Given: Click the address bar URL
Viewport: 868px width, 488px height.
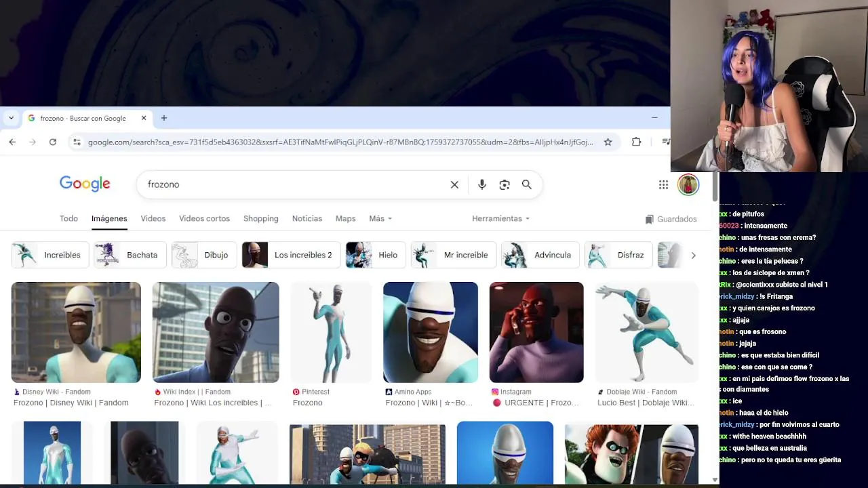Looking at the screenshot, I should 340,142.
